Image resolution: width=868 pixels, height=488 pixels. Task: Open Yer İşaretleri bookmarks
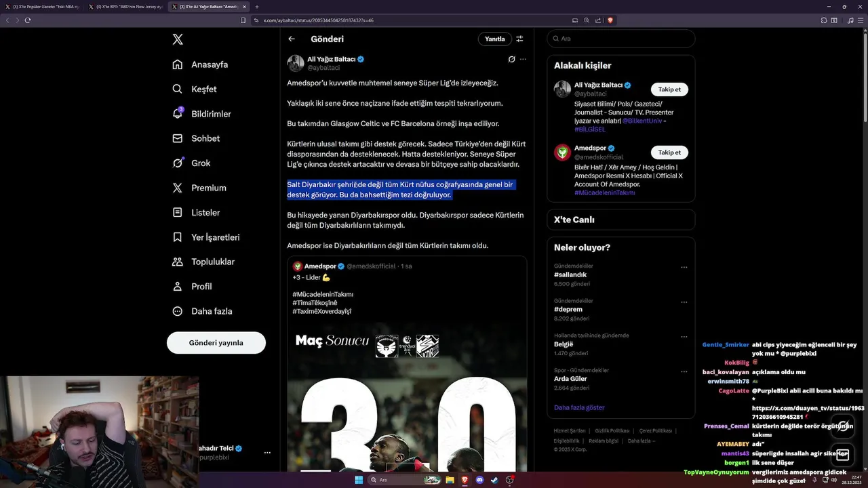coord(206,237)
